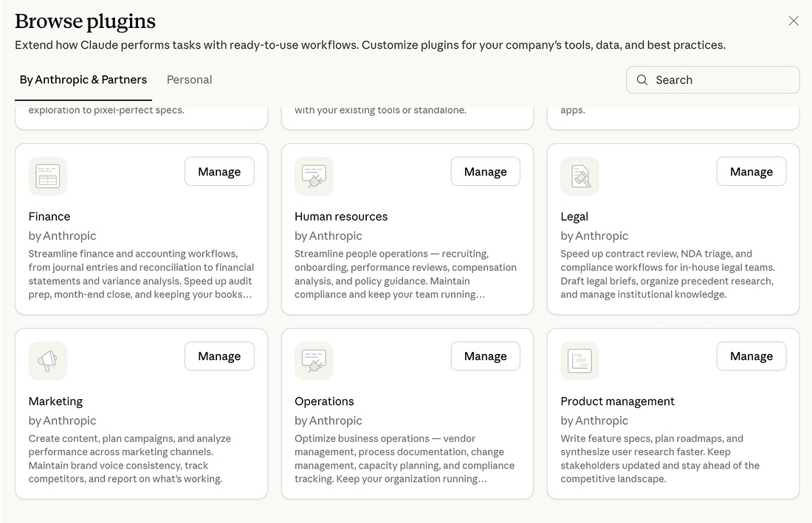Image resolution: width=812 pixels, height=523 pixels.
Task: Click the Browse plugins heading
Action: [85, 21]
